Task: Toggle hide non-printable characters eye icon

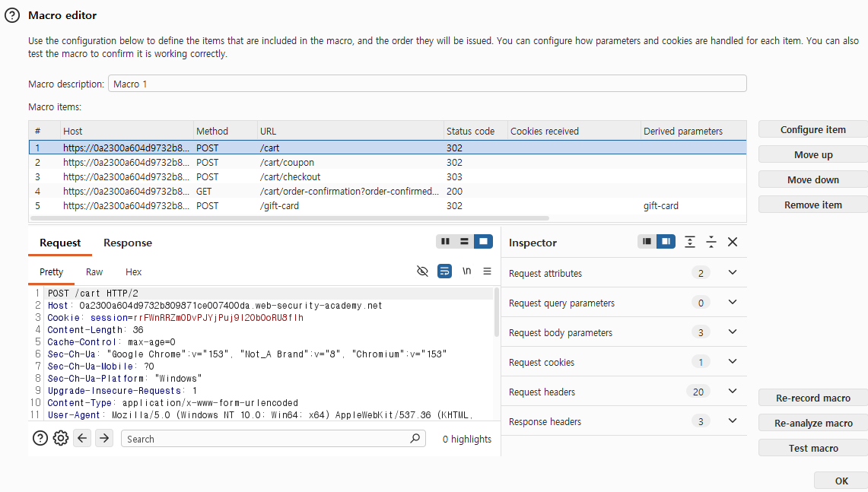Action: pyautogui.click(x=422, y=271)
